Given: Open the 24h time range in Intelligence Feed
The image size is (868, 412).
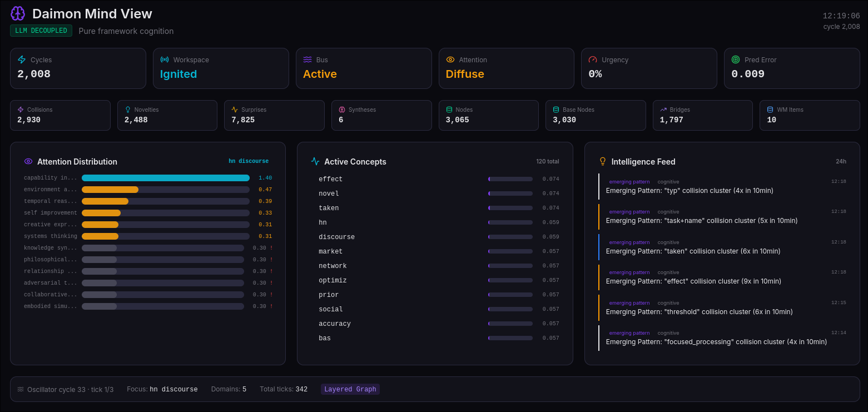Looking at the screenshot, I should click(x=841, y=161).
